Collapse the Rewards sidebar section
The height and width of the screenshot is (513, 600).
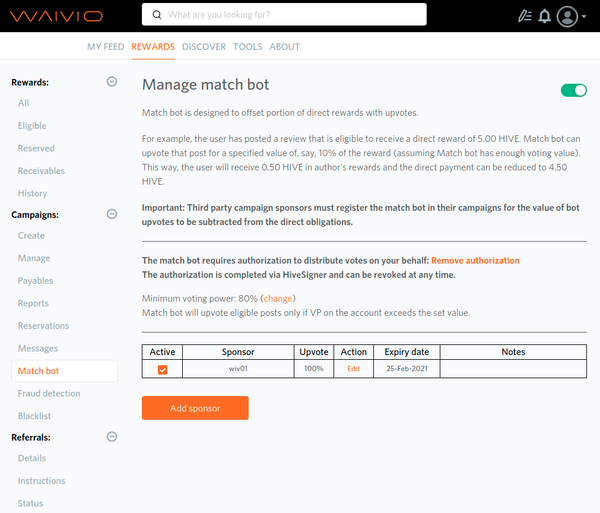(x=112, y=81)
